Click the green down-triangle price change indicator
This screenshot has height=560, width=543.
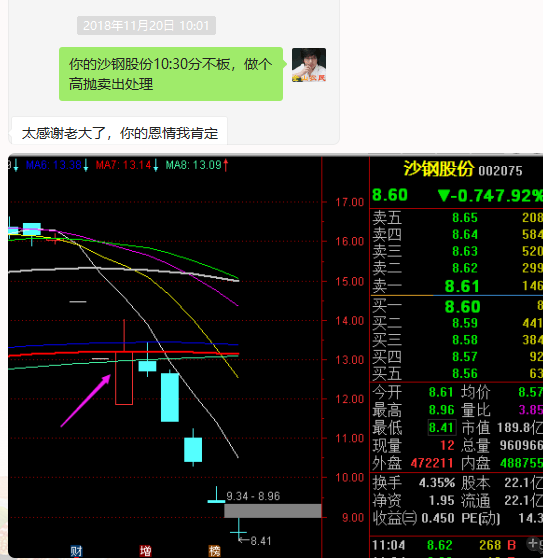(444, 196)
